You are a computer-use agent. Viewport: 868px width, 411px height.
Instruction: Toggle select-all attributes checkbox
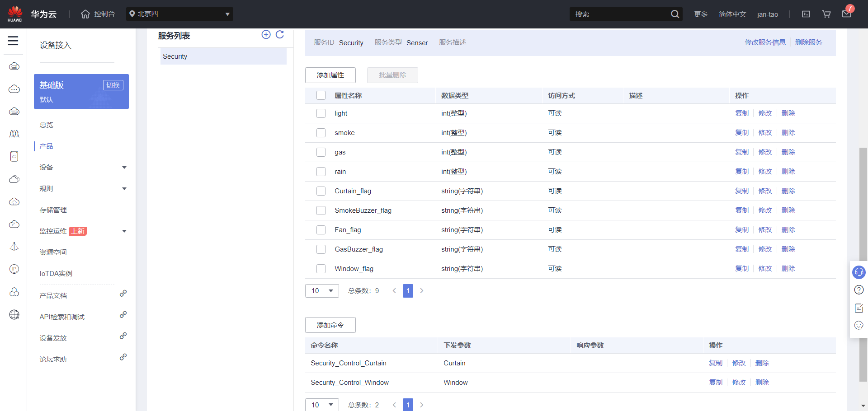[x=321, y=95]
